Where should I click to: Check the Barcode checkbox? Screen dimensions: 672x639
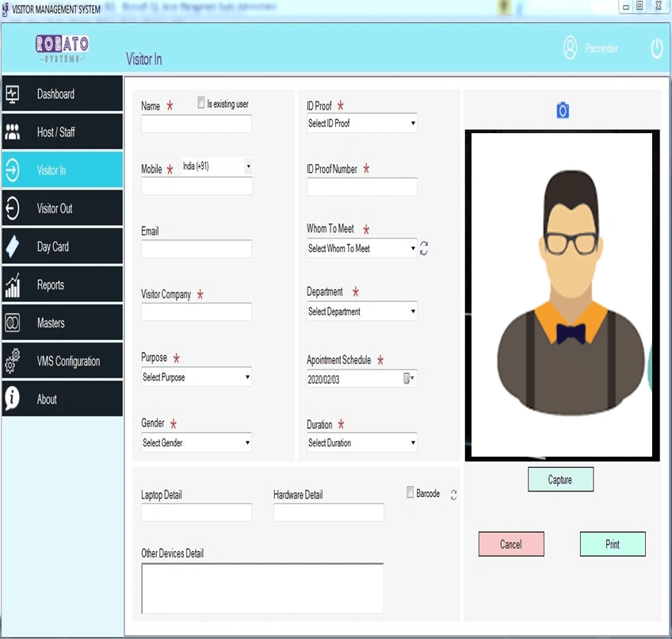409,493
